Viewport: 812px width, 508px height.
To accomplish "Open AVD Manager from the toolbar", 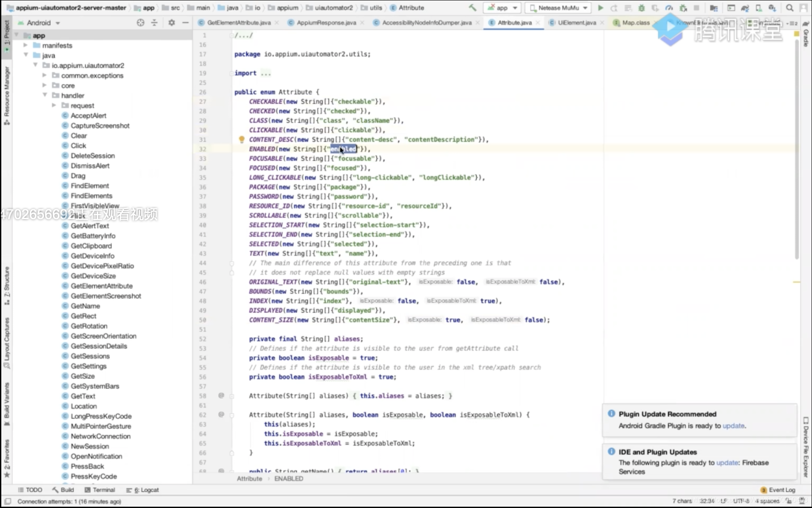I will 759,8.
